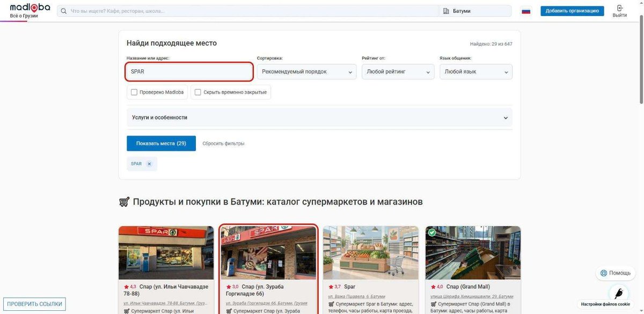The width and height of the screenshot is (644, 314).
Task: Click Добавить организацию button
Action: [x=572, y=11]
